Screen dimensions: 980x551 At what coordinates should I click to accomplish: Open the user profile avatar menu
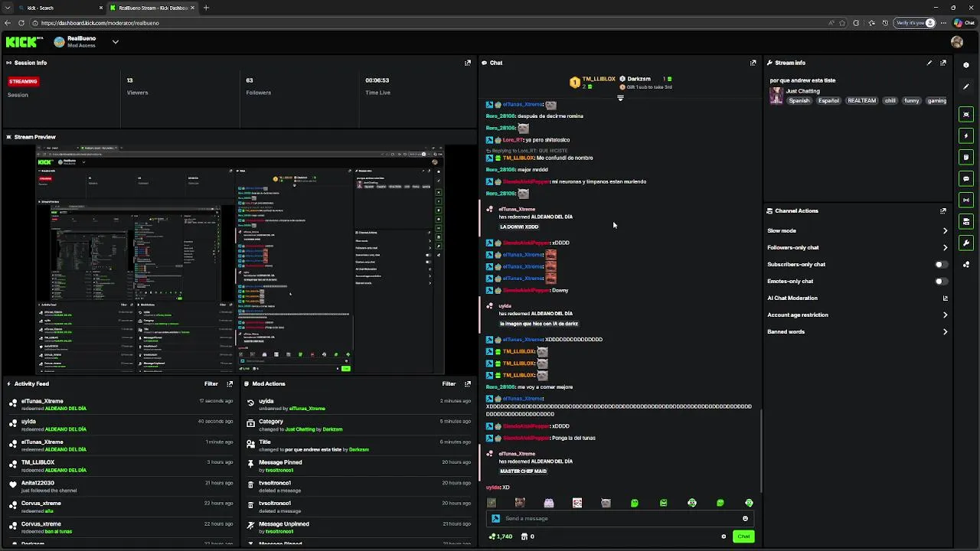tap(957, 42)
